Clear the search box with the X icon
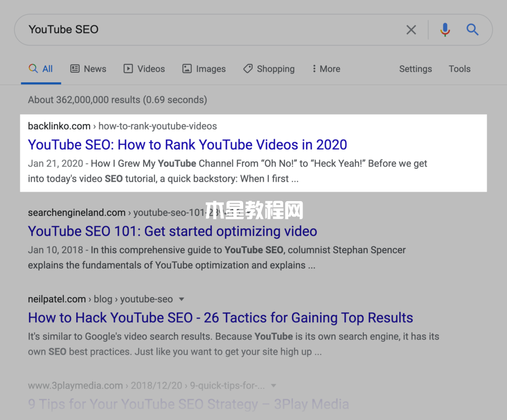The height and width of the screenshot is (420, 507). [411, 30]
